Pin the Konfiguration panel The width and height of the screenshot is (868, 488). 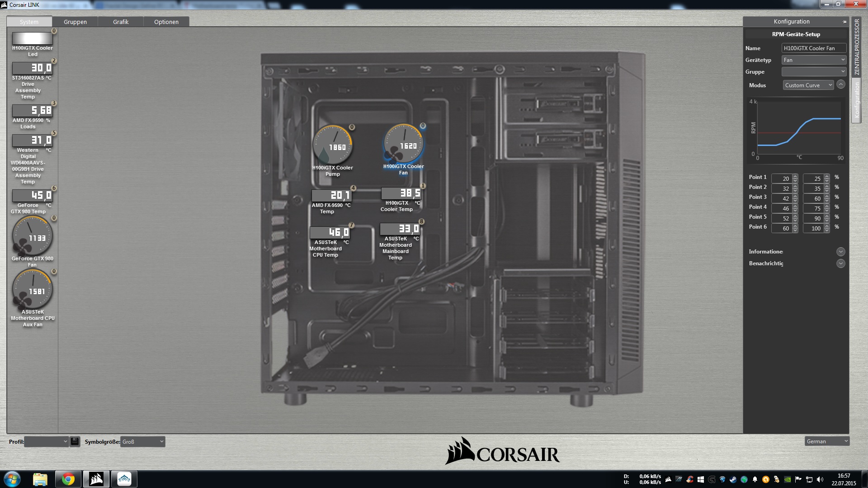point(844,22)
